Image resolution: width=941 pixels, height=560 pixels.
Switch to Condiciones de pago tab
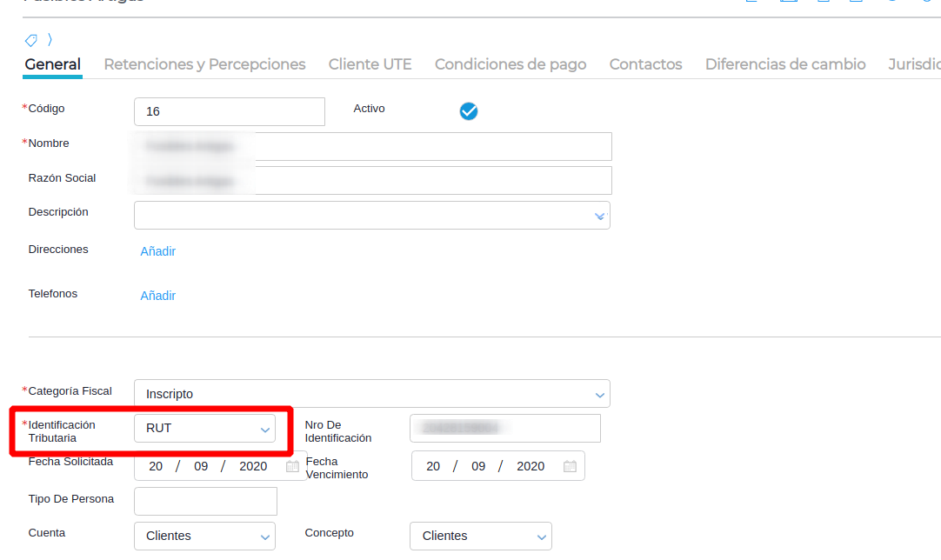(x=511, y=64)
